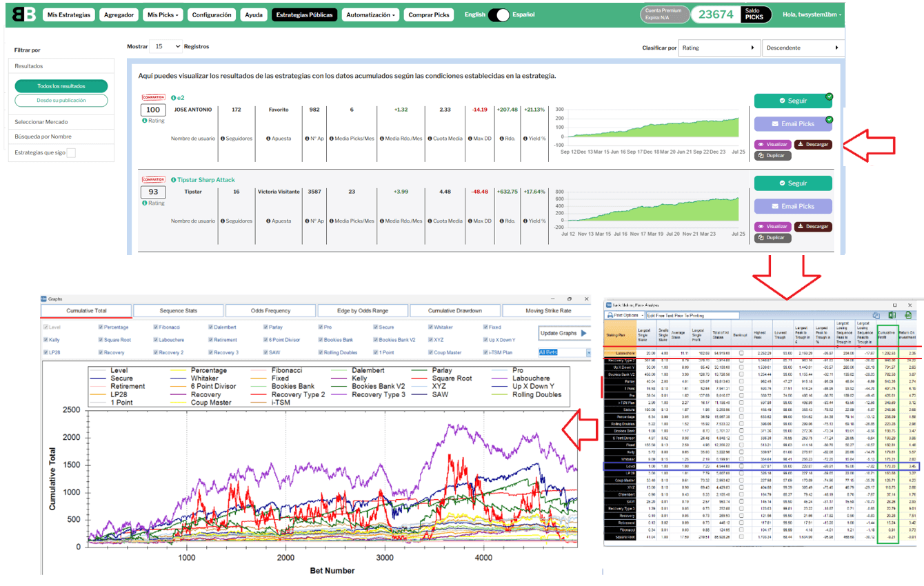Click Visualizar for the e2 strategy
This screenshot has width=924, height=586.
click(773, 145)
